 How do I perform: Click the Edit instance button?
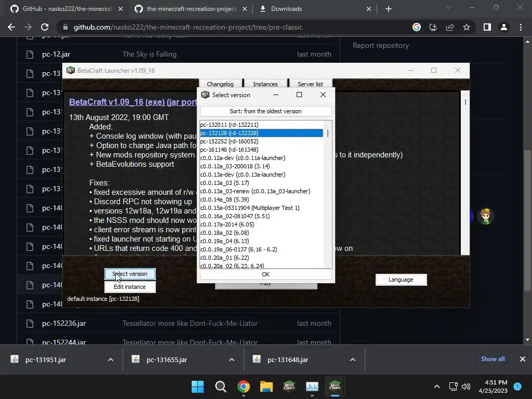coord(130,287)
